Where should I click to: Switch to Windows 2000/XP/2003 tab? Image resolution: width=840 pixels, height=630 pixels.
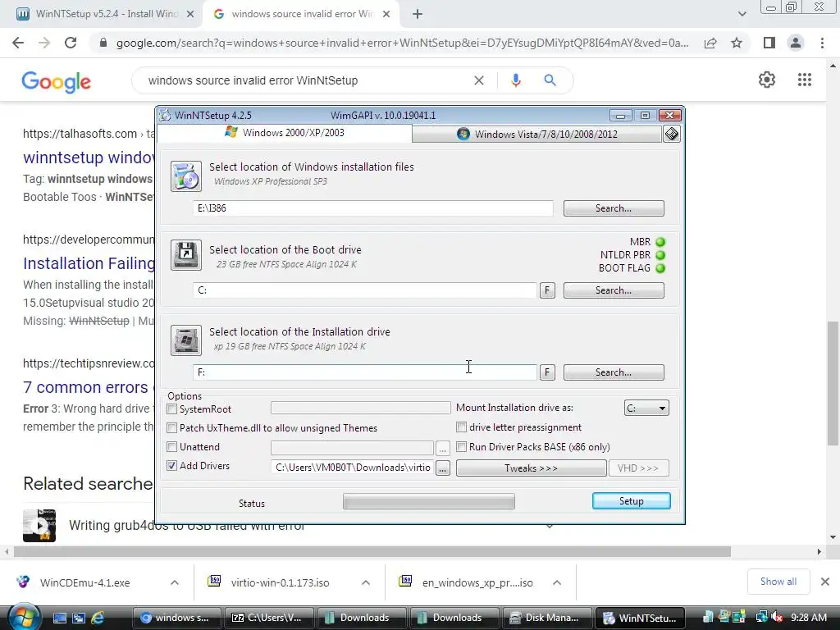pyautogui.click(x=285, y=133)
